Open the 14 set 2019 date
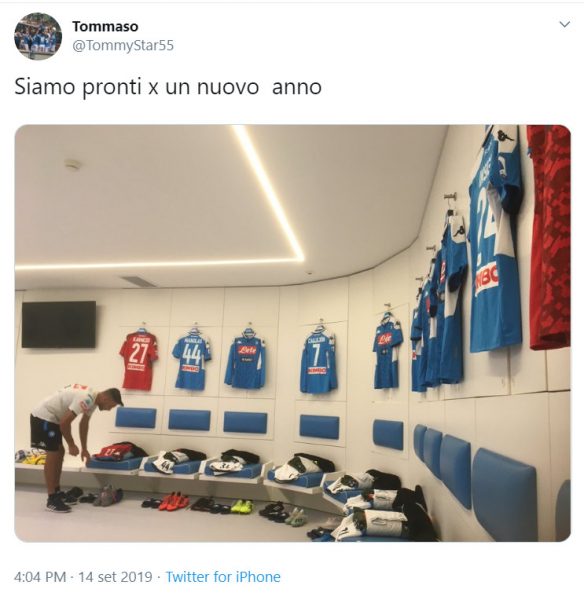The height and width of the screenshot is (600, 584). point(115,577)
